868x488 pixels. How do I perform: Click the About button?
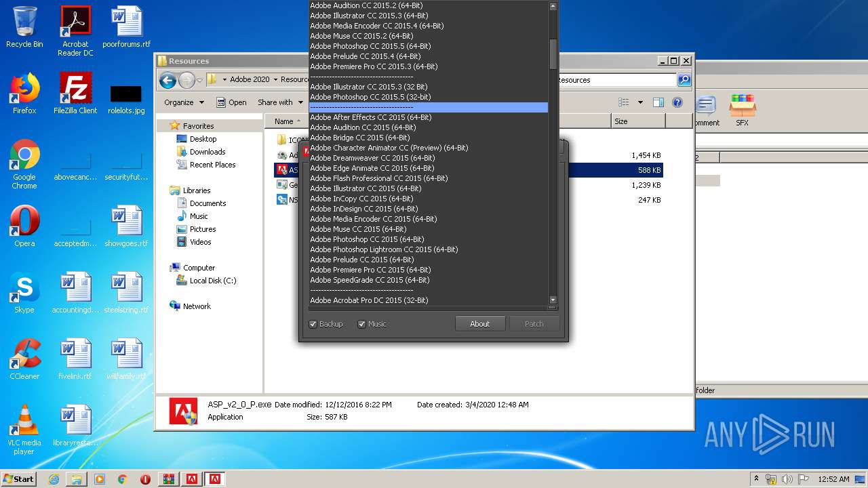click(480, 324)
